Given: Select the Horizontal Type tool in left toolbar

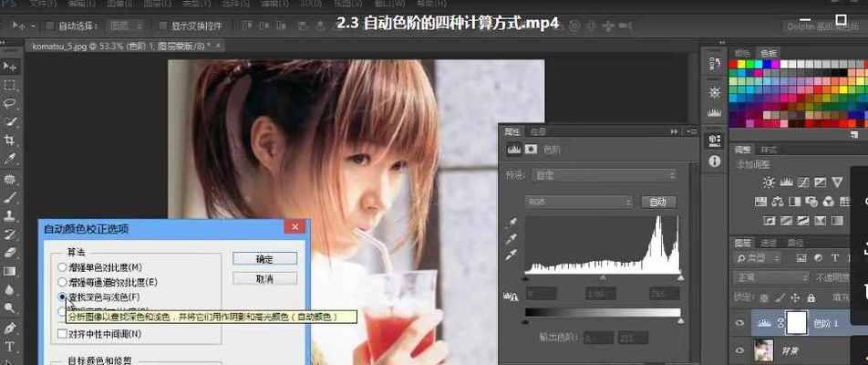Looking at the screenshot, I should click(9, 347).
